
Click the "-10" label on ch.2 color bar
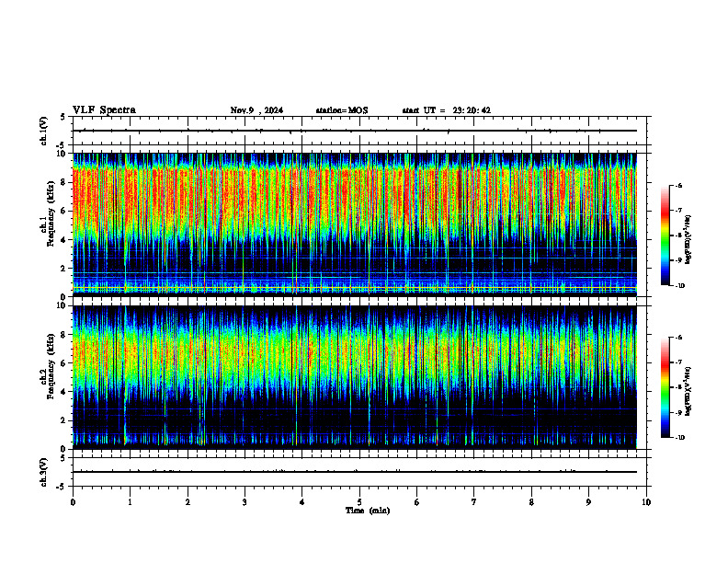tap(679, 438)
